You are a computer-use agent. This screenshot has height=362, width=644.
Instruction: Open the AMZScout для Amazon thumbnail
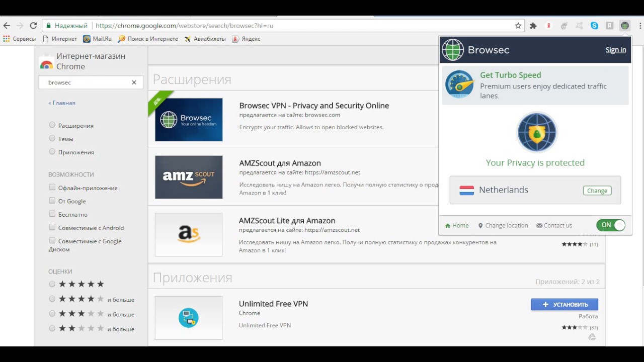click(x=189, y=177)
